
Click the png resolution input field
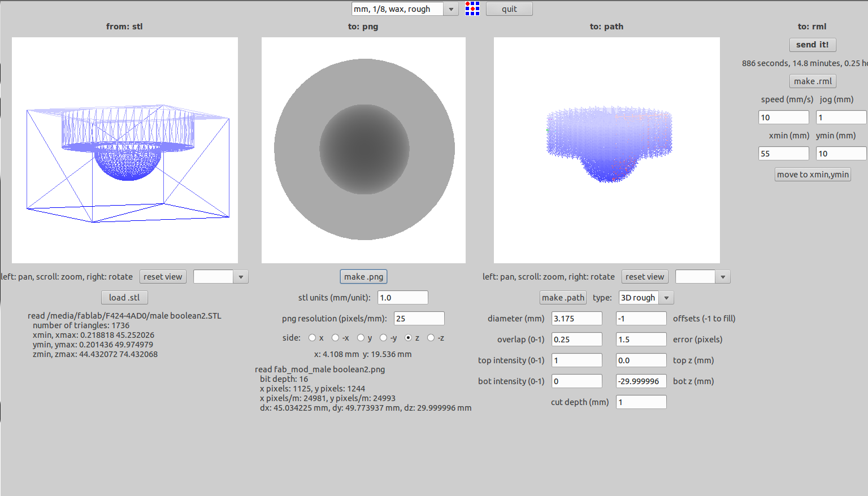[419, 319]
